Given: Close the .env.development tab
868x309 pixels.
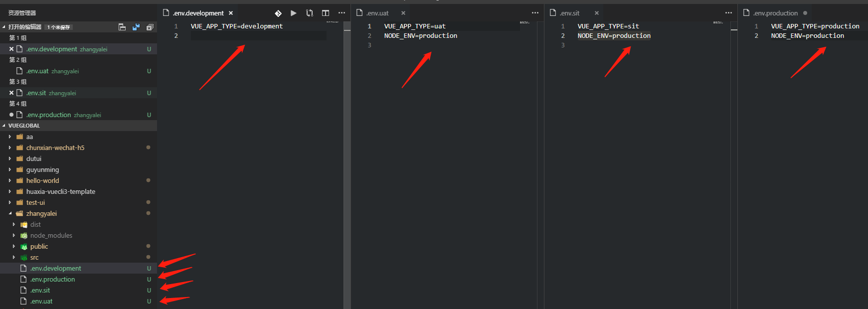Looking at the screenshot, I should [x=231, y=13].
